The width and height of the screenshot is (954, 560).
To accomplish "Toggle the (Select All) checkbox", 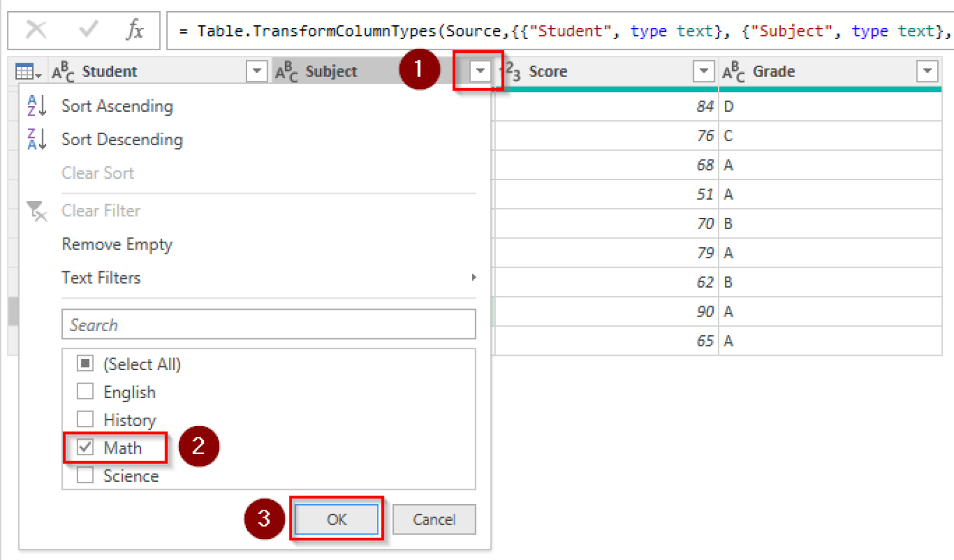I will click(85, 363).
